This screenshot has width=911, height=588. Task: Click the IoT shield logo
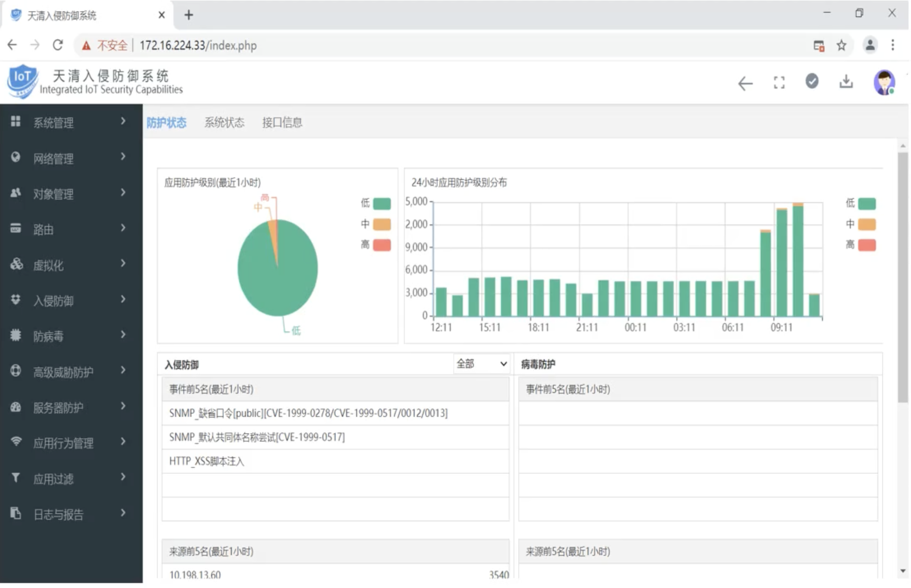point(22,81)
